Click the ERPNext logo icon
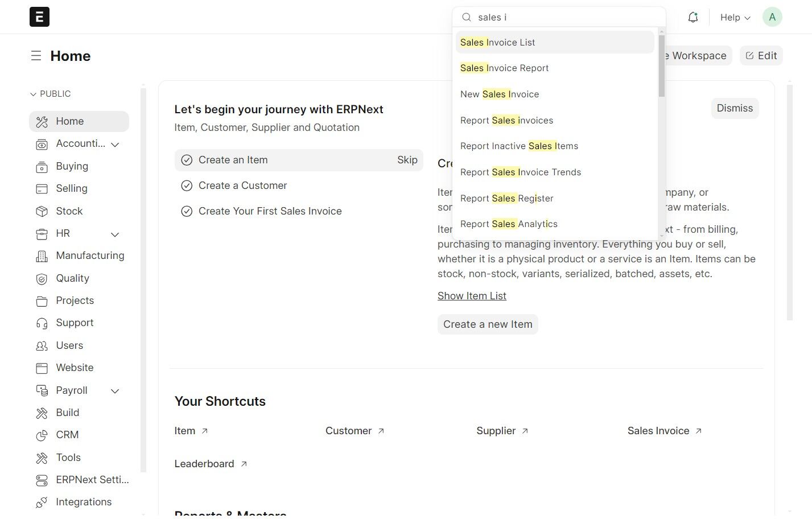 [39, 17]
